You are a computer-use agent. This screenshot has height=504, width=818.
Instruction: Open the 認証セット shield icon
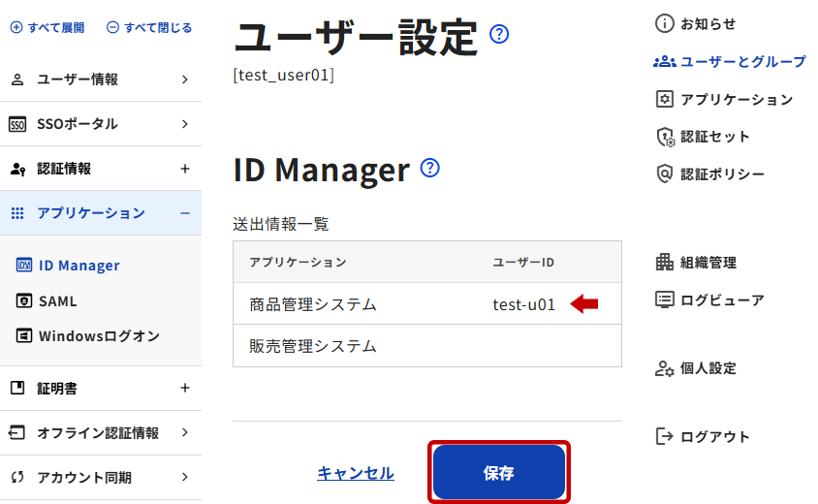coord(664,137)
